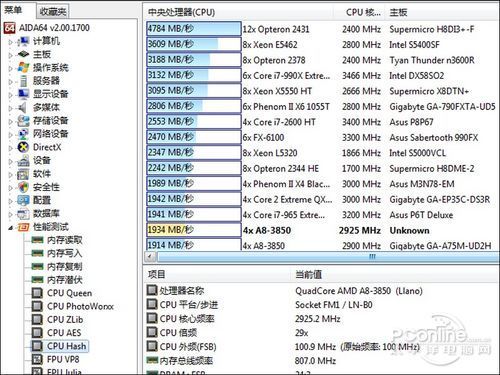This screenshot has height=375, width=500.
Task: Click the CPU AES chip icon
Action: pyautogui.click(x=37, y=333)
